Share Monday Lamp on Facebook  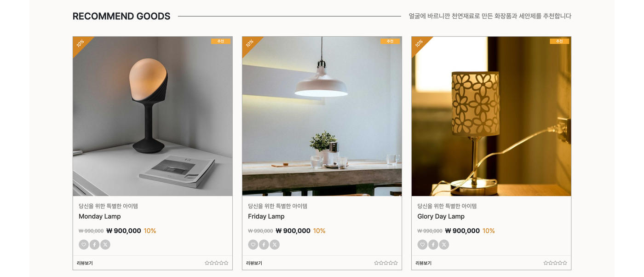pos(94,245)
